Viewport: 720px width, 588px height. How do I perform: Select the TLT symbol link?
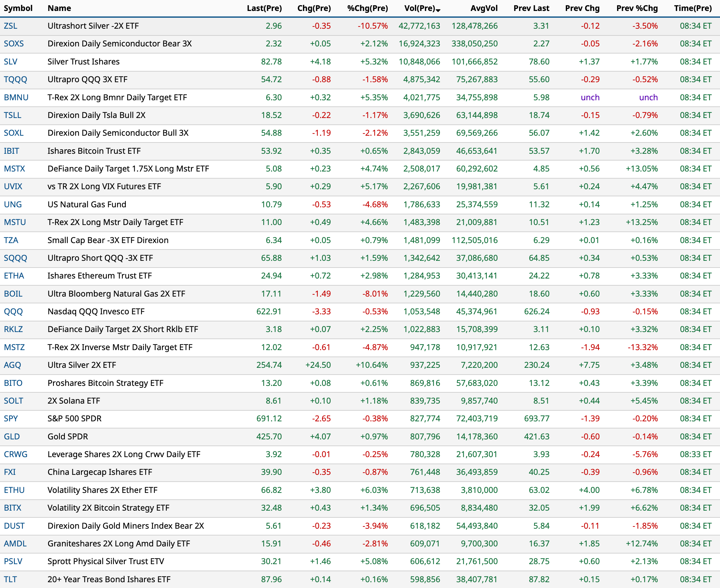point(10,579)
